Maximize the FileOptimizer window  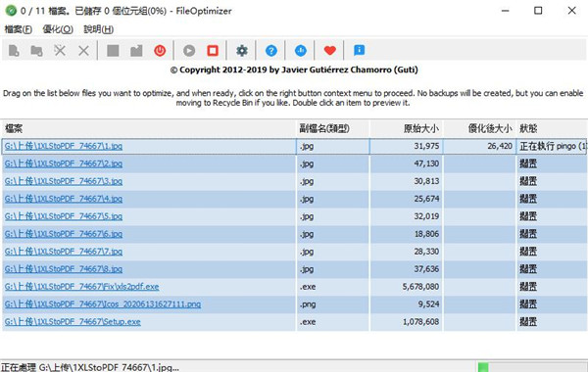pyautogui.click(x=538, y=11)
